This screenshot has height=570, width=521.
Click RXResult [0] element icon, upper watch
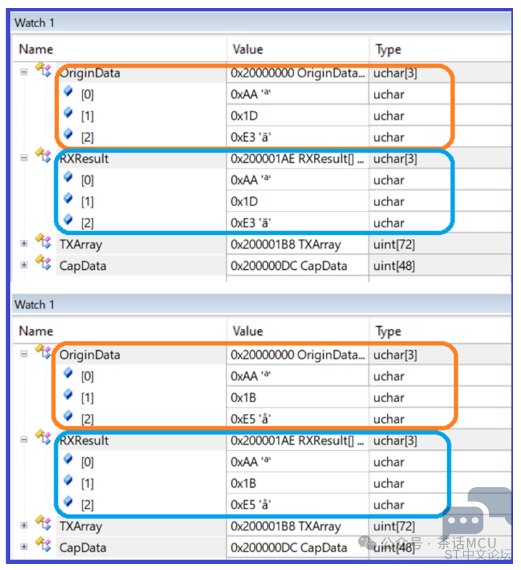[68, 177]
